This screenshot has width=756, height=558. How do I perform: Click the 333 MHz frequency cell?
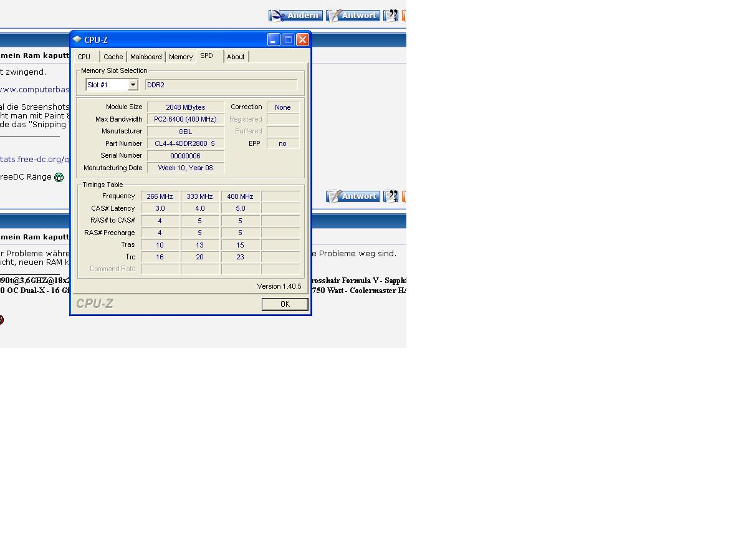coord(199,196)
